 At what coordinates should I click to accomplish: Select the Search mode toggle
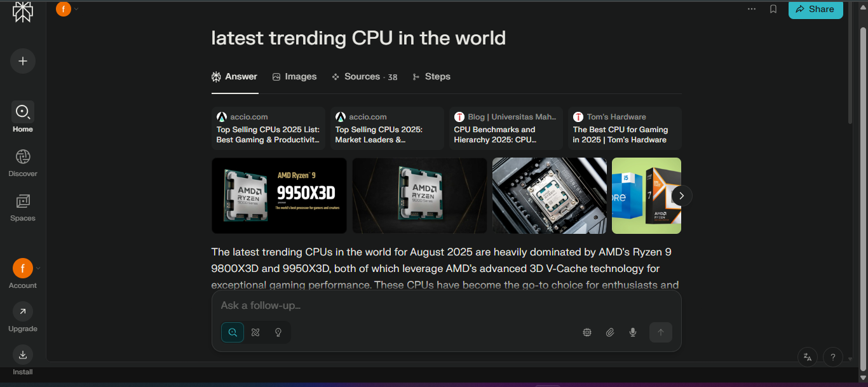(233, 332)
